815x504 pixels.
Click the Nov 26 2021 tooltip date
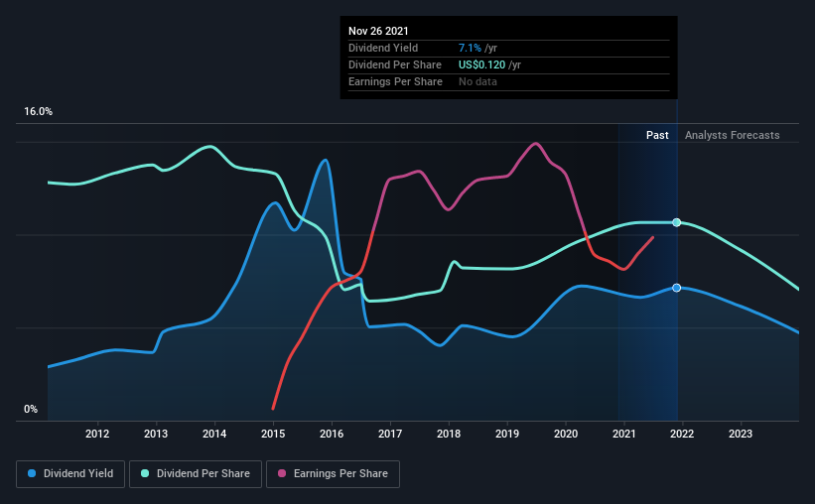pos(378,31)
